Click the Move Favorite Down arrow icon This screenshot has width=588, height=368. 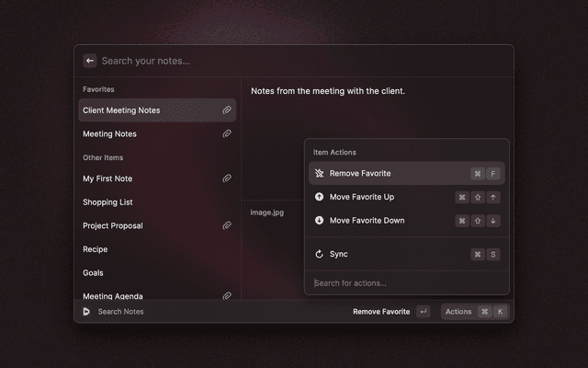[x=319, y=221]
